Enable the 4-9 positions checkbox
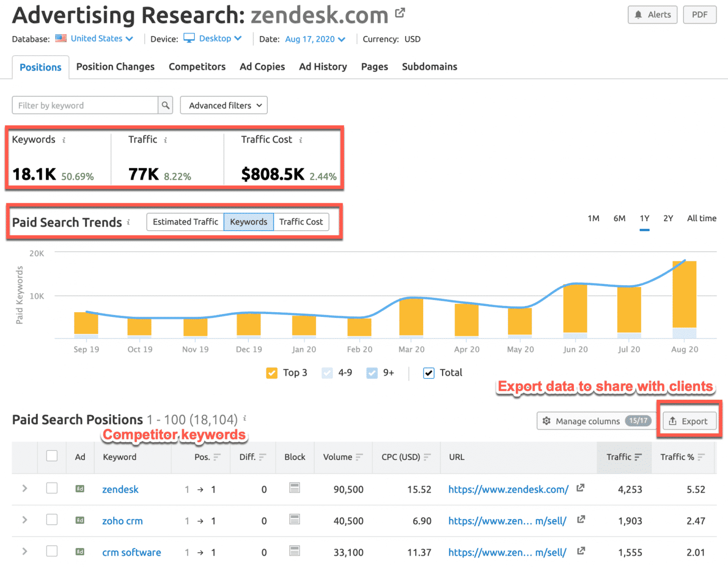 327,373
